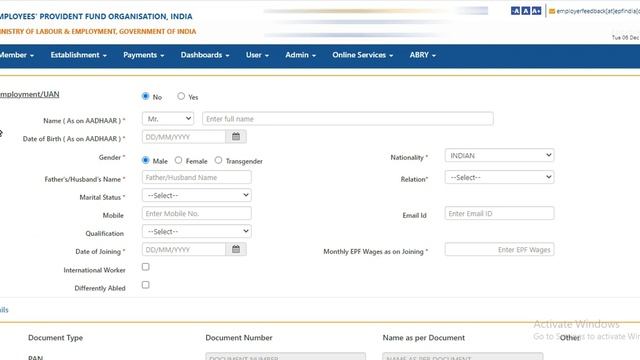Open the Date of Birth calendar picker
This screenshot has height=360, width=640.
pyautogui.click(x=236, y=137)
